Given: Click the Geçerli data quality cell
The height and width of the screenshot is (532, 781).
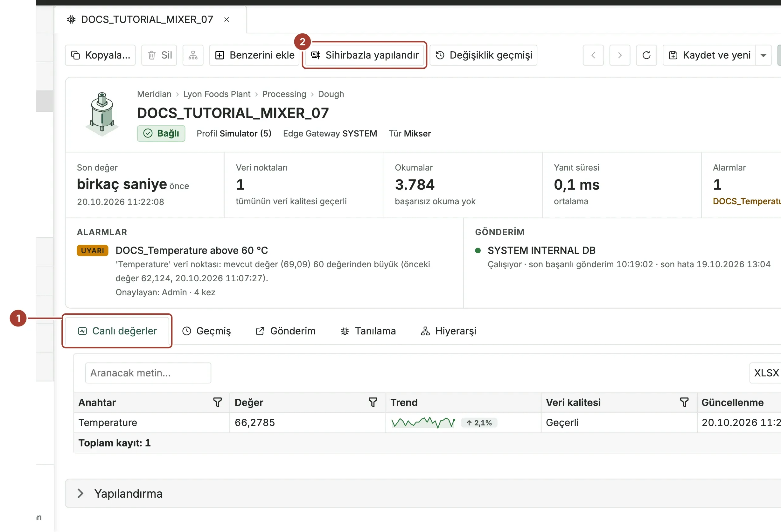Looking at the screenshot, I should pyautogui.click(x=619, y=423).
